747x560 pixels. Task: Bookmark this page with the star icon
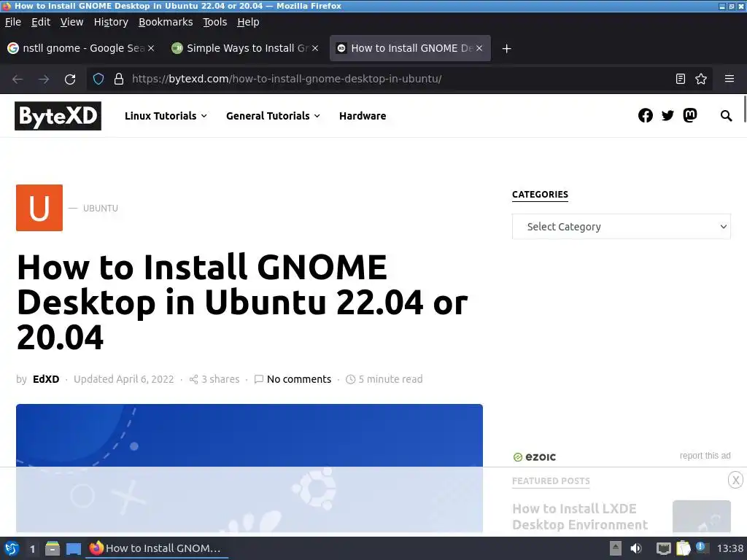[701, 79]
